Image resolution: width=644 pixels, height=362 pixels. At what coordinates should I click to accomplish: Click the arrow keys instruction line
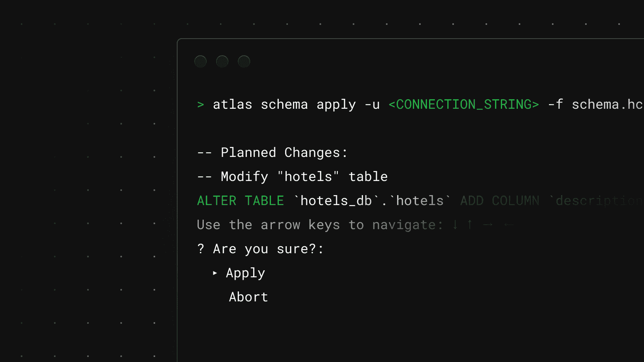coord(320,225)
